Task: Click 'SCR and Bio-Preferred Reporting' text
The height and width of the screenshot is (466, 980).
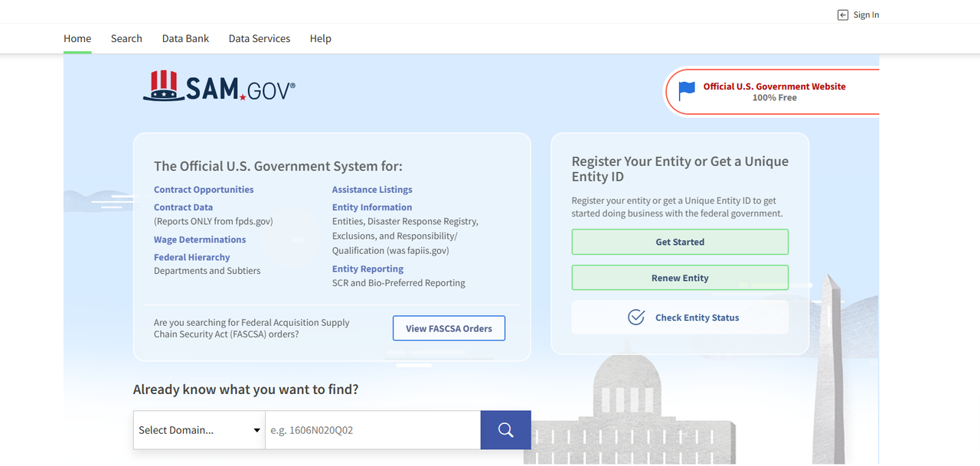Action: coord(399,283)
